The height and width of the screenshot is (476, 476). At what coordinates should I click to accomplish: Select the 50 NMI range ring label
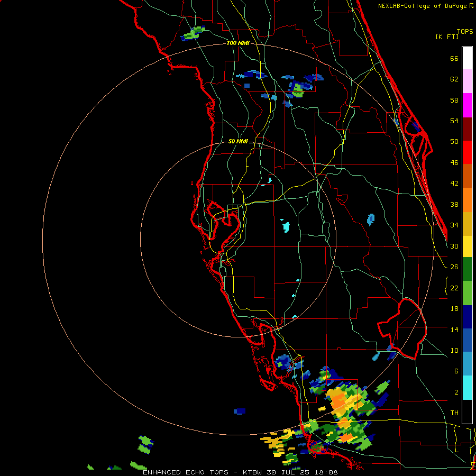(x=238, y=141)
